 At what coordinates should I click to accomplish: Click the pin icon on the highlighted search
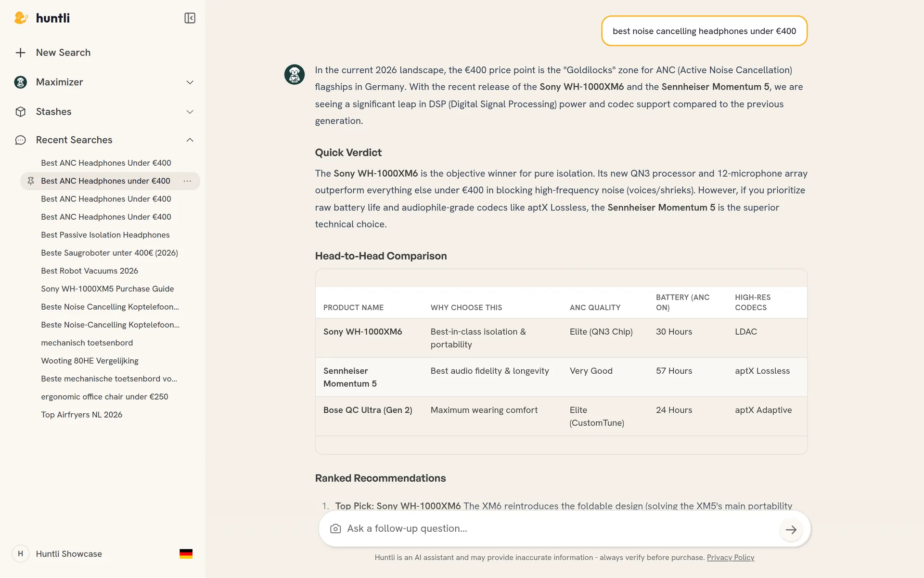[31, 181]
